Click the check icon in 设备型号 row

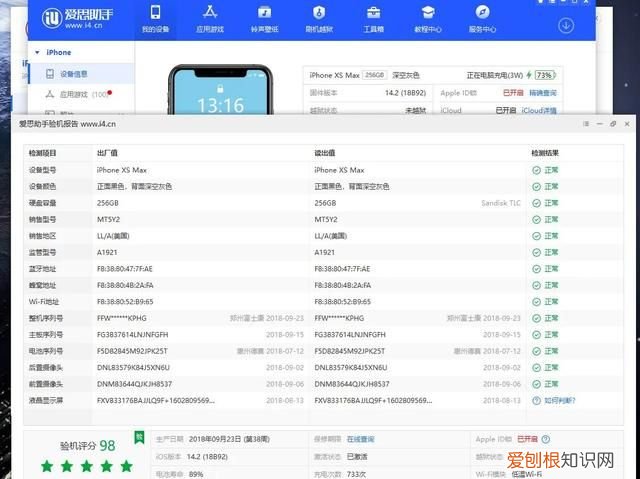[536, 170]
